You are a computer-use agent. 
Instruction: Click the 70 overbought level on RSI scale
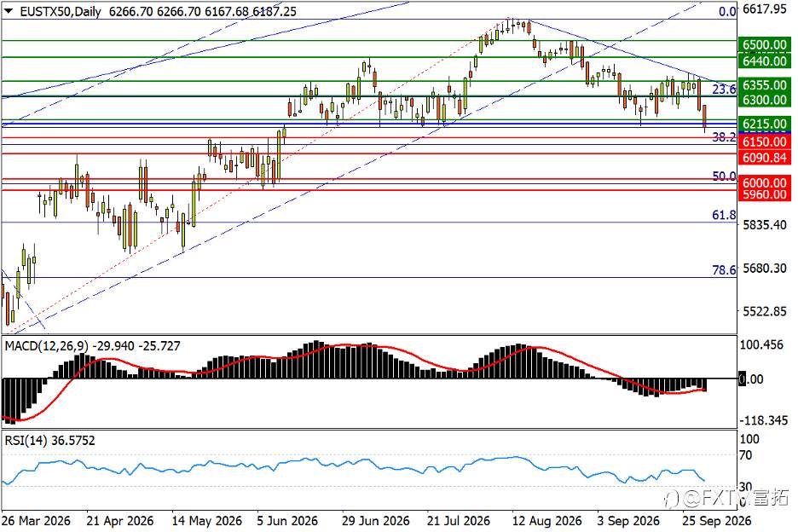pyautogui.click(x=746, y=454)
